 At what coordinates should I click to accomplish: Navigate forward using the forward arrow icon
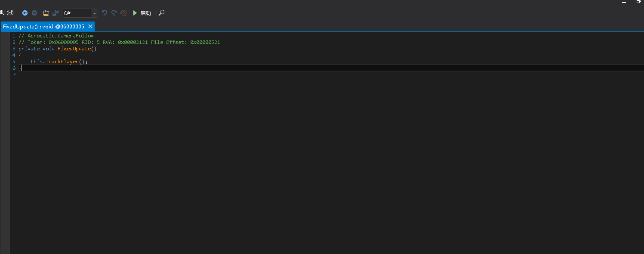click(34, 12)
